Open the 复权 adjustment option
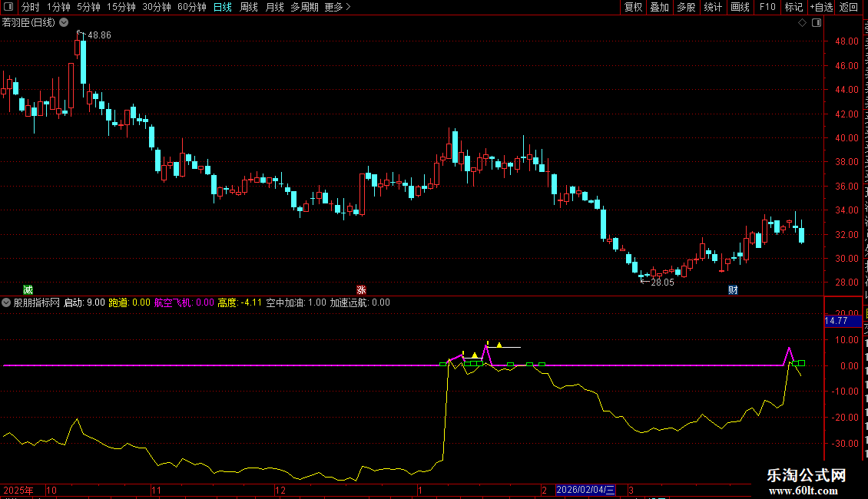Image resolution: width=868 pixels, height=499 pixels. tap(633, 7)
